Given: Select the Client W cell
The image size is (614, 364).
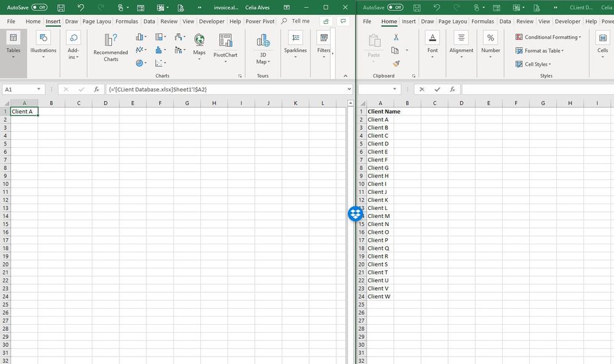Looking at the screenshot, I should click(380, 296).
